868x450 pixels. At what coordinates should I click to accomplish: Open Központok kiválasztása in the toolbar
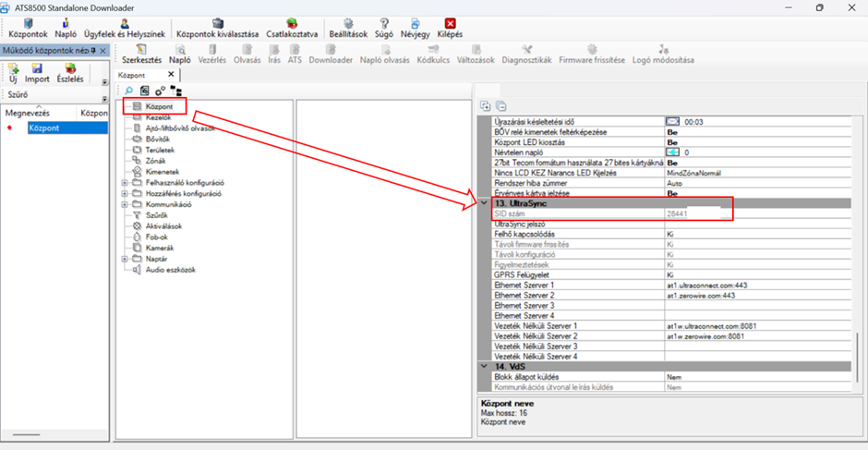(218, 23)
